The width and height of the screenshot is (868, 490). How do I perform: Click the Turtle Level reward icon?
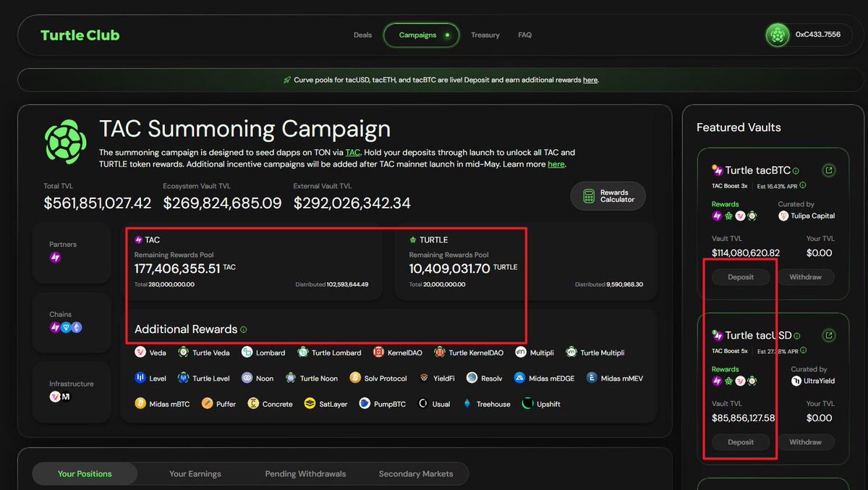[x=184, y=378]
